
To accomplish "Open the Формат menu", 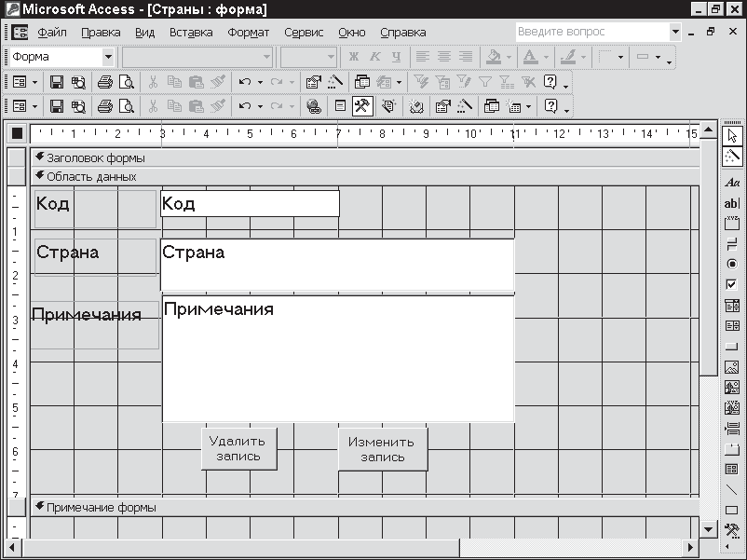I will tap(248, 33).
